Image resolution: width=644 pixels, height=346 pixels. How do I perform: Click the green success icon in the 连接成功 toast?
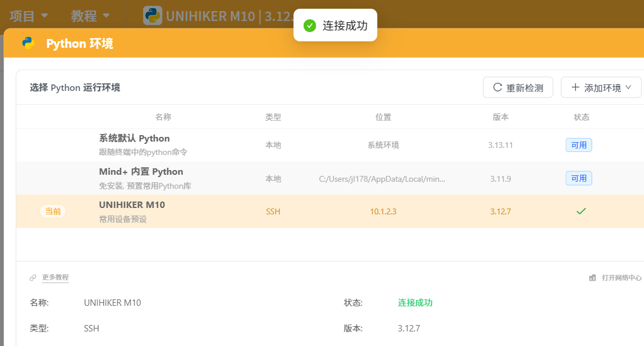pyautogui.click(x=309, y=26)
